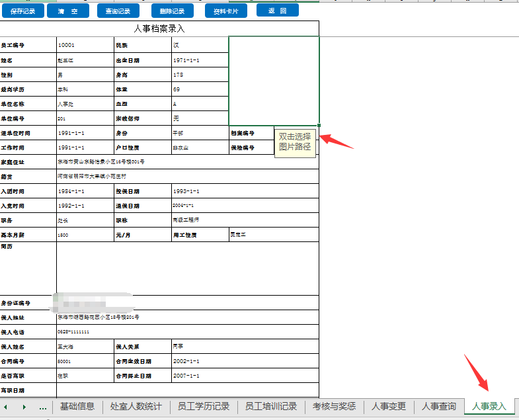The image size is (519, 420).
Task: Select the empty 离职日期 value cell
Action: click(188, 390)
